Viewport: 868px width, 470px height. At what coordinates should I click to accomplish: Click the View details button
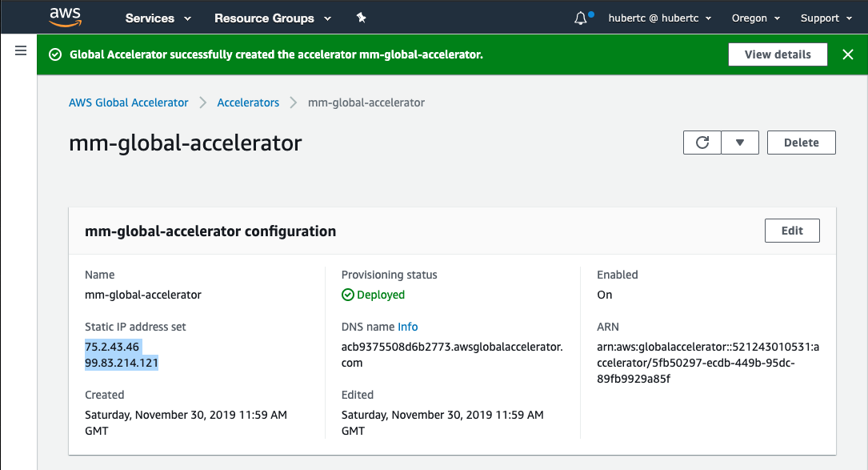pos(778,54)
